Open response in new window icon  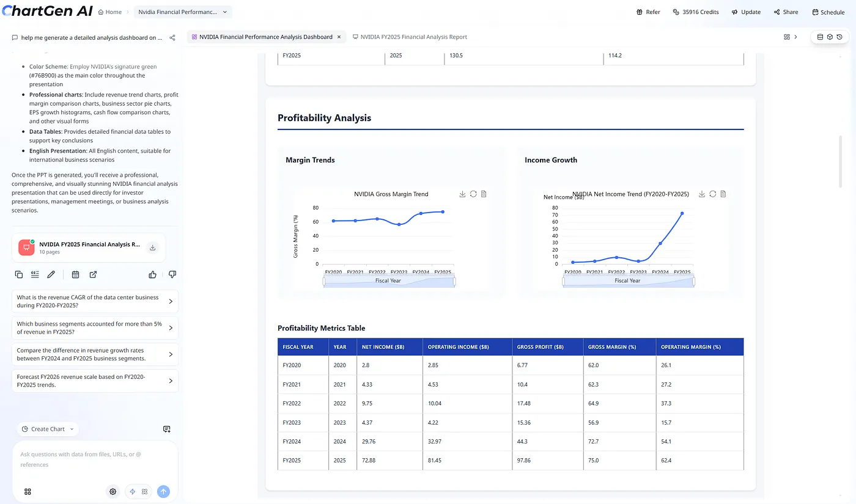(x=93, y=274)
